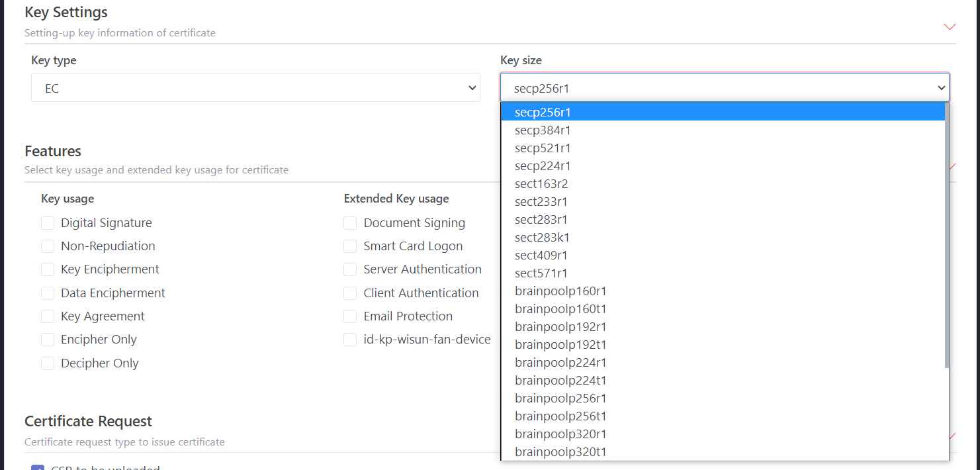Select the brainpoolp320t1 option
The height and width of the screenshot is (470, 980).
pos(560,452)
